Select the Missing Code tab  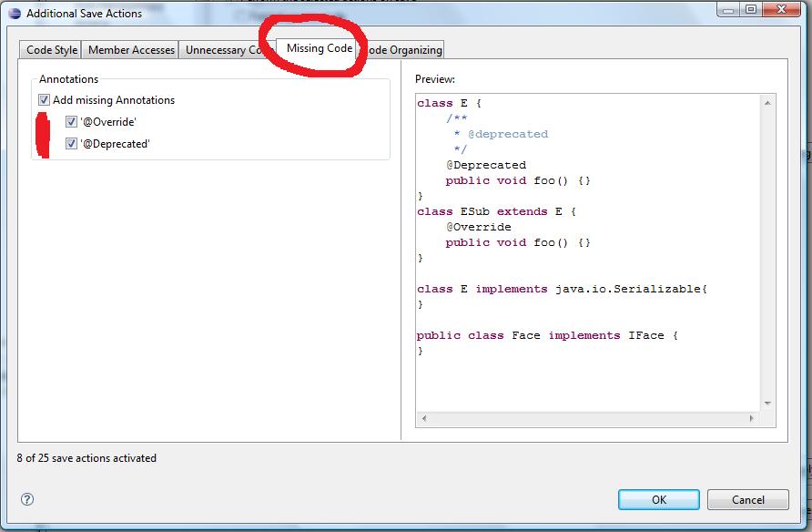(319, 48)
